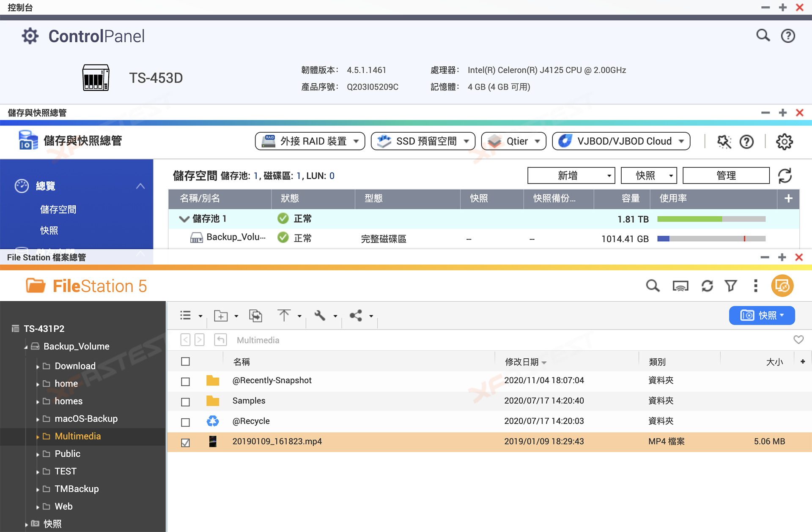Click the ControlPanel gear logo icon
812x532 pixels.
[30, 36]
